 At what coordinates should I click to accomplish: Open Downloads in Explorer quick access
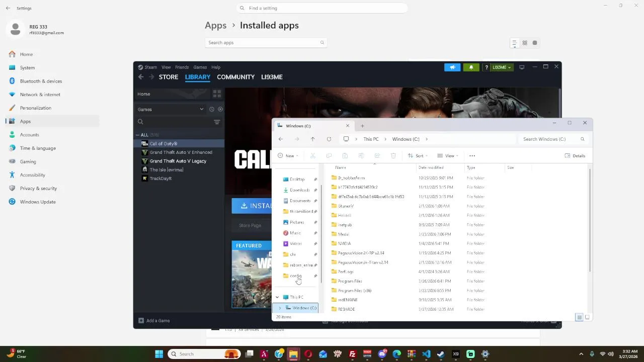[299, 190]
